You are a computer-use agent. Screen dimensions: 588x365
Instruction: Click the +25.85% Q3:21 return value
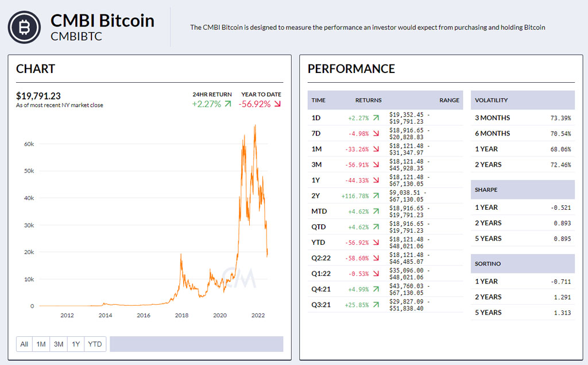(357, 305)
